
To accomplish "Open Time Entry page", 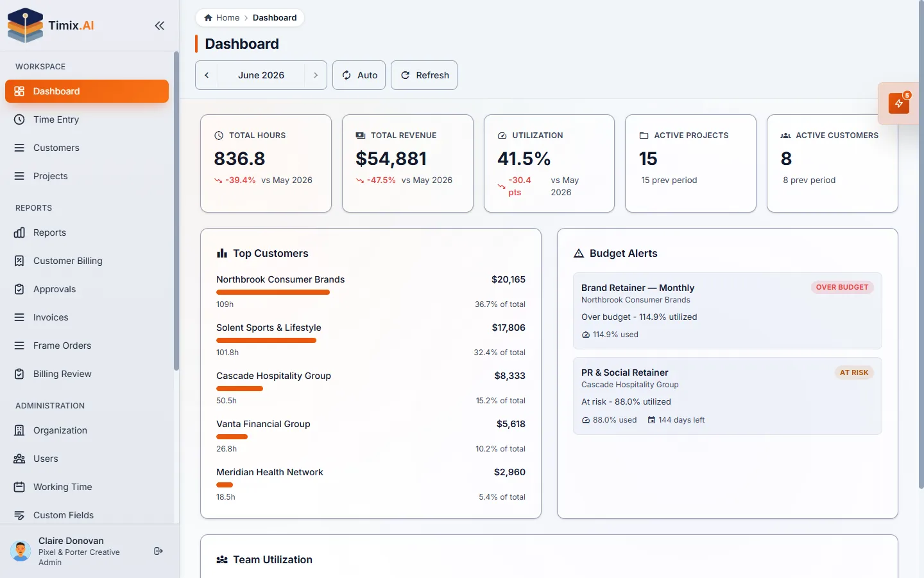I will [x=87, y=119].
